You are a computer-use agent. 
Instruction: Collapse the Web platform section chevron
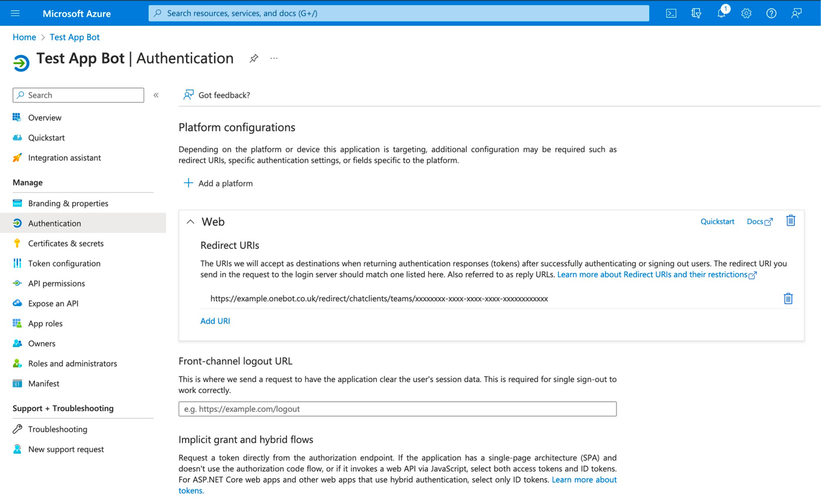pos(190,222)
